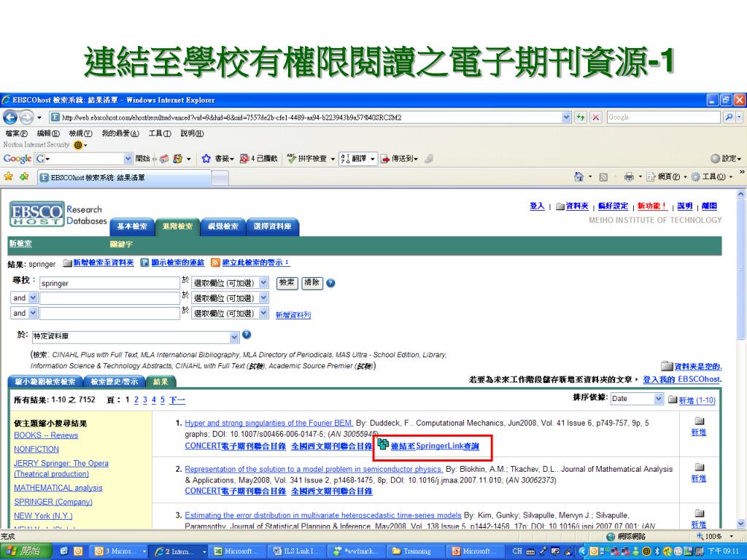Screen dimensions: 747x560
Task: Click the Print icon in the command bar
Action: pos(629,177)
